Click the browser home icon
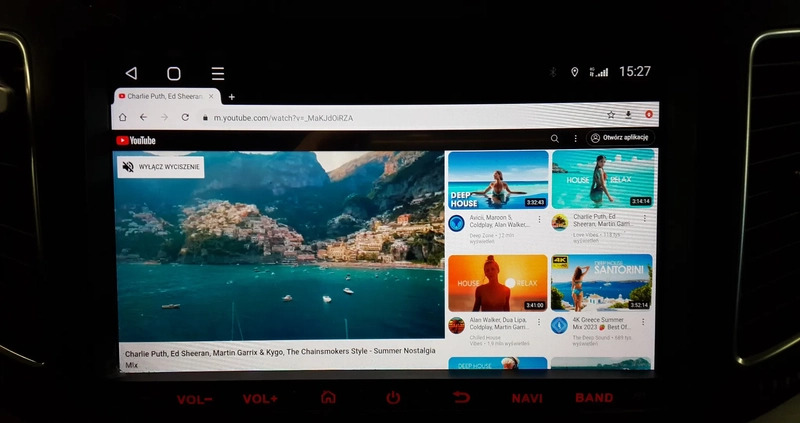 [122, 117]
